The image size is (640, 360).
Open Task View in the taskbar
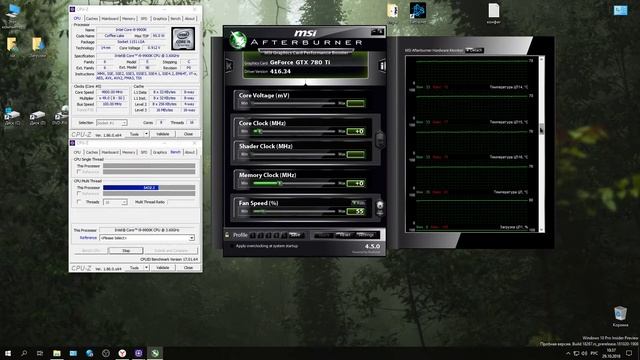(x=40, y=353)
